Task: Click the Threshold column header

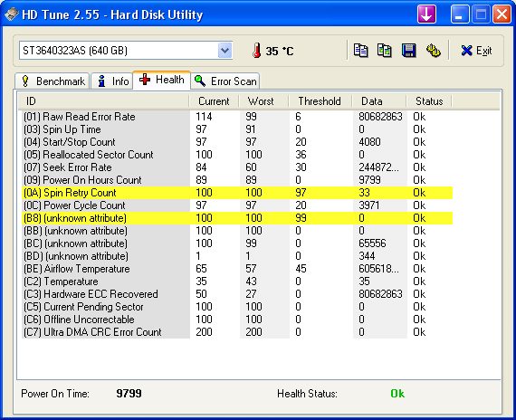Action: click(x=320, y=101)
